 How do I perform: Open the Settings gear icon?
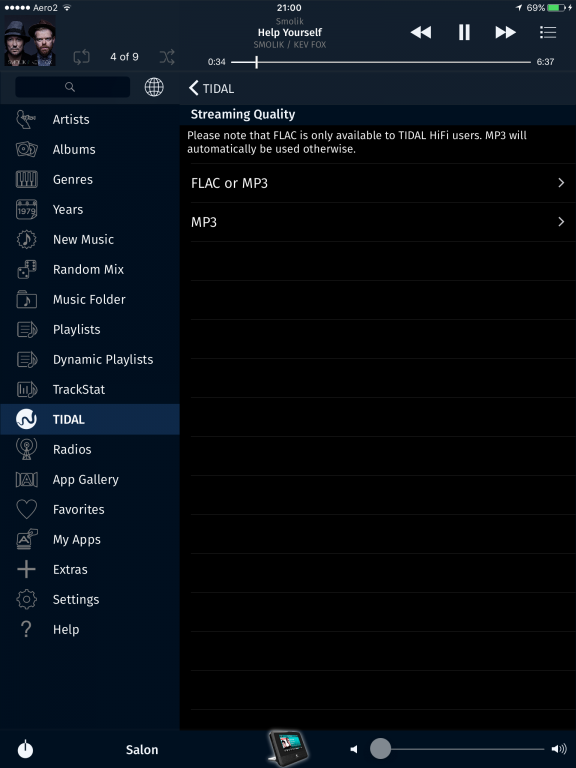pos(26,600)
